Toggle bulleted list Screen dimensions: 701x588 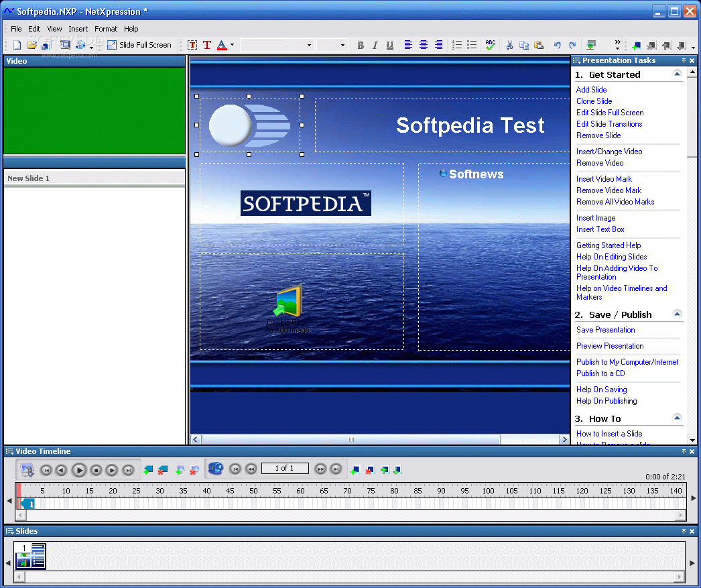472,45
